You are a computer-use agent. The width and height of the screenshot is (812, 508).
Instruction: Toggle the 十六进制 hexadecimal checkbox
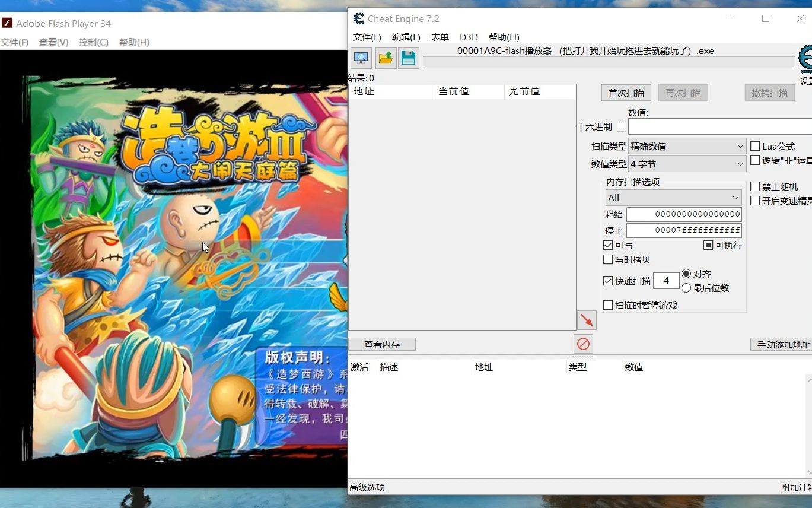pyautogui.click(x=622, y=126)
